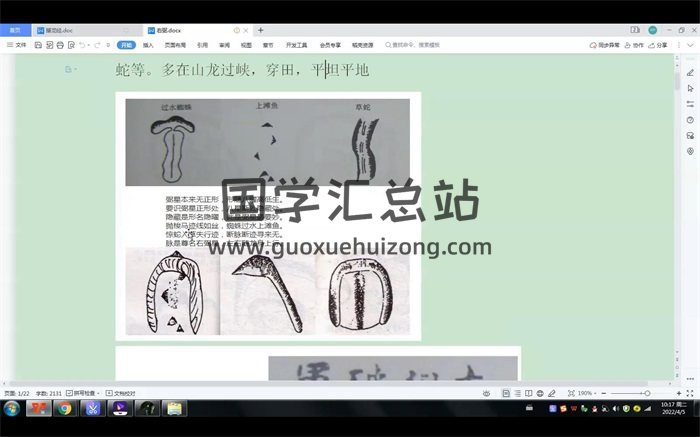
Task: Click the 分享 Share button
Action: pos(658,45)
